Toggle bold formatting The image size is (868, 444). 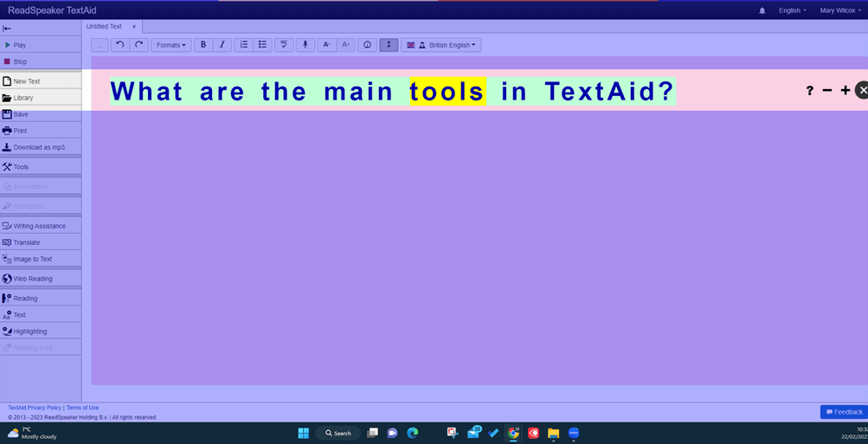coord(203,45)
